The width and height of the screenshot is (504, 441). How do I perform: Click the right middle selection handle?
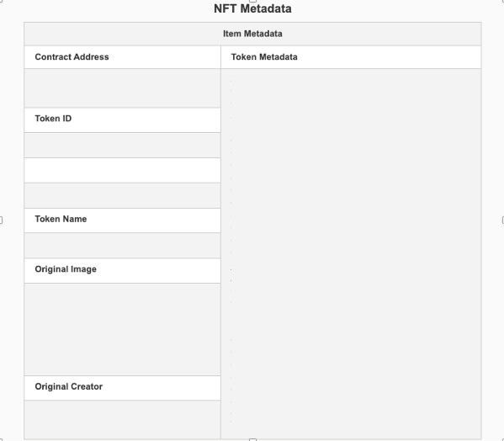pos(502,220)
